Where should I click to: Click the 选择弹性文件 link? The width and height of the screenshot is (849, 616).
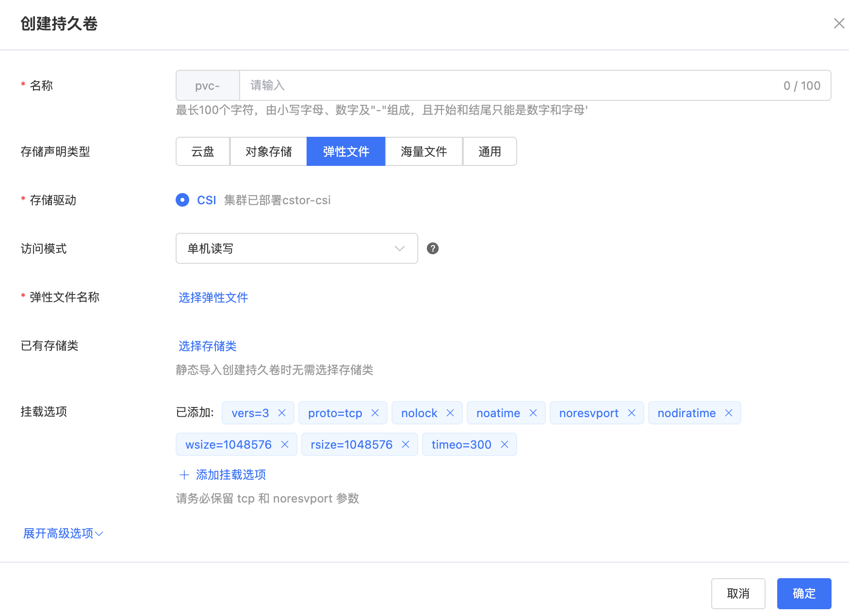pyautogui.click(x=213, y=297)
